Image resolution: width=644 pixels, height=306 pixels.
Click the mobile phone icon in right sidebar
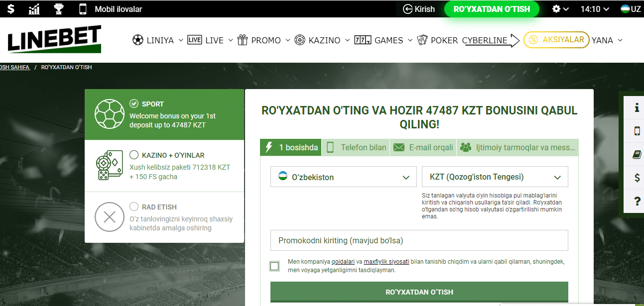click(x=637, y=131)
